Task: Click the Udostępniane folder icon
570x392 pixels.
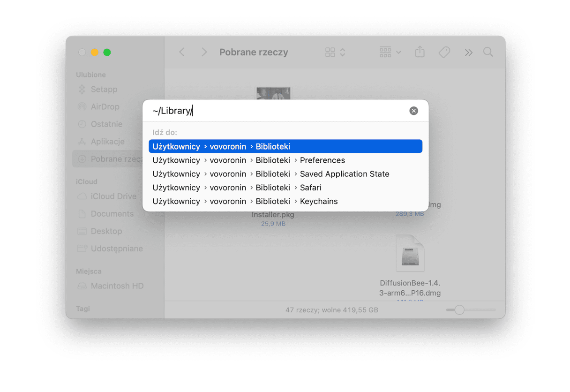Action: [82, 249]
